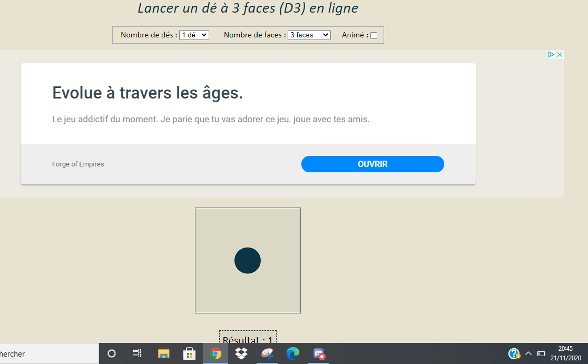Click the ad description about Le jeu addictif

coord(211,119)
